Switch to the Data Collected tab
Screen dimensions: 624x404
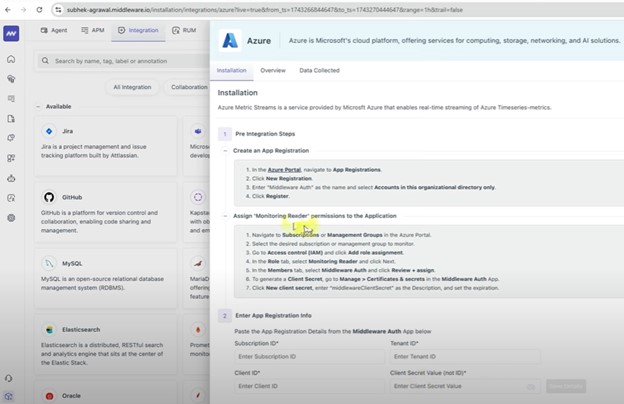click(319, 70)
